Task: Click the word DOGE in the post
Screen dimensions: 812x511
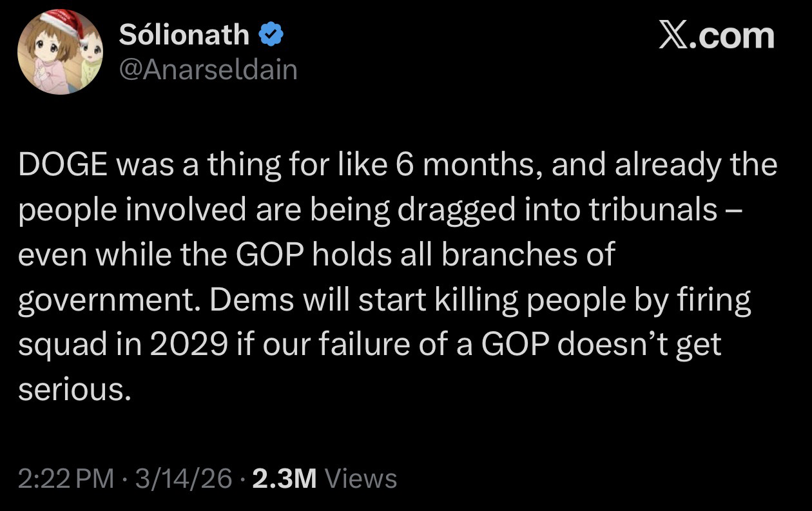Action: tap(62, 166)
